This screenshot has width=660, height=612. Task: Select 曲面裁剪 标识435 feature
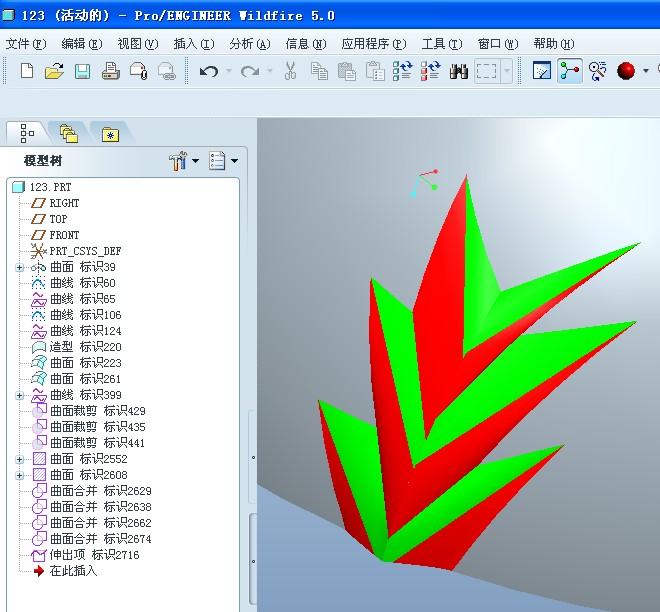click(x=88, y=427)
